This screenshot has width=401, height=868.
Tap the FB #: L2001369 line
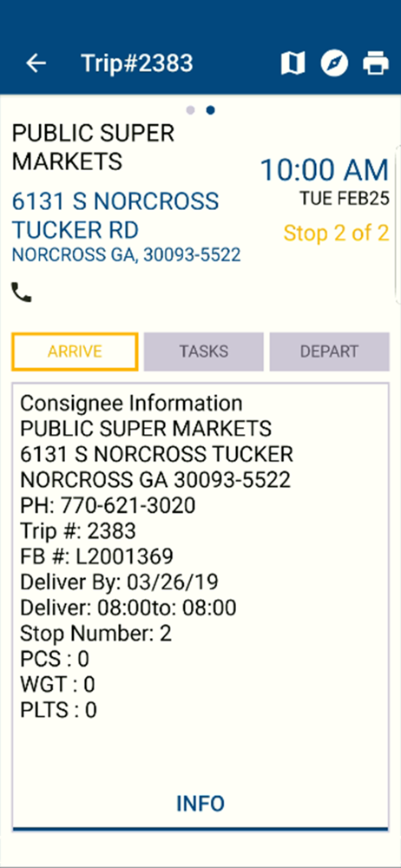[x=97, y=556]
